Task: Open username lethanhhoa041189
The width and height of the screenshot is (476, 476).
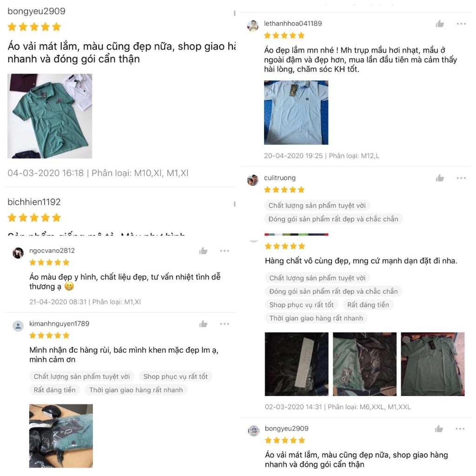Action: 293,23
